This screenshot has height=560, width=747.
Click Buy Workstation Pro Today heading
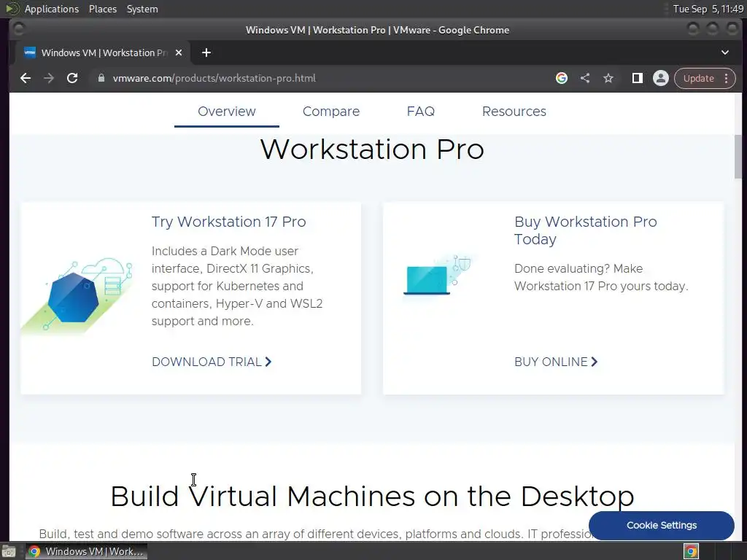click(586, 230)
